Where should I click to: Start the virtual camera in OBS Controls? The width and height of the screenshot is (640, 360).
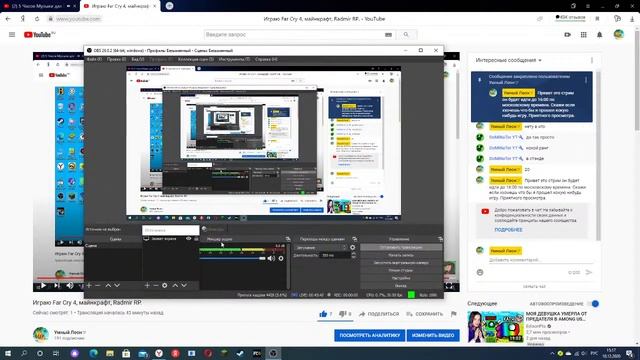tap(401, 263)
